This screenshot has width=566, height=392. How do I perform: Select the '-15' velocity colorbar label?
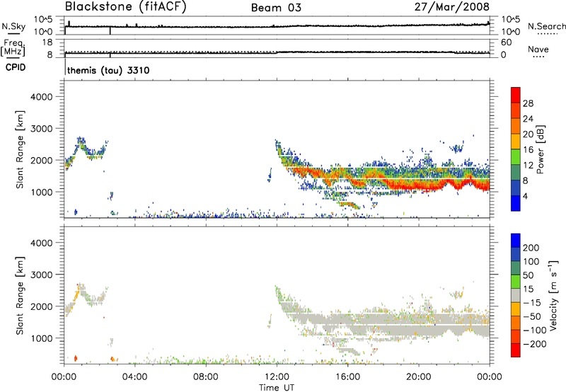pyautogui.click(x=532, y=302)
